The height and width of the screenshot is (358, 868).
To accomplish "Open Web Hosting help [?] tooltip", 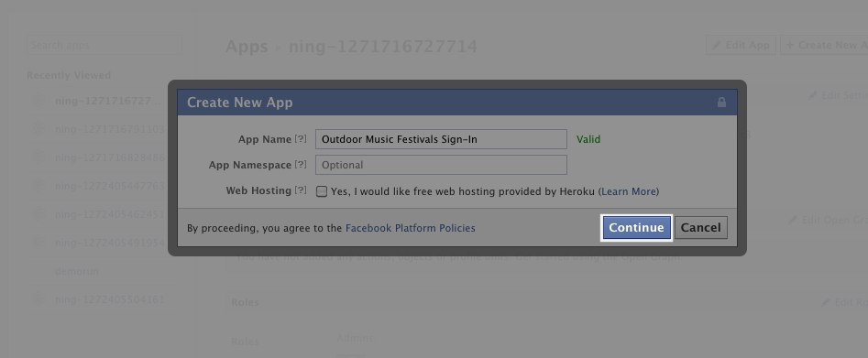I will [301, 190].
